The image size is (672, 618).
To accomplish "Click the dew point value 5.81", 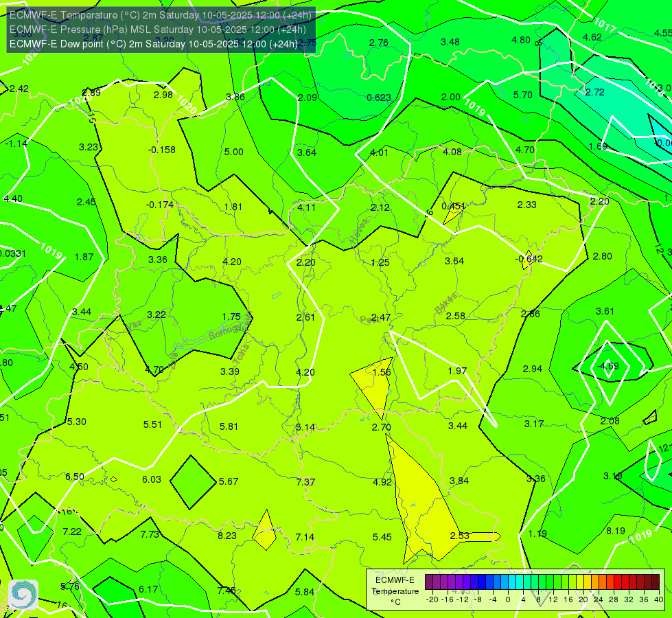I will click(229, 426).
